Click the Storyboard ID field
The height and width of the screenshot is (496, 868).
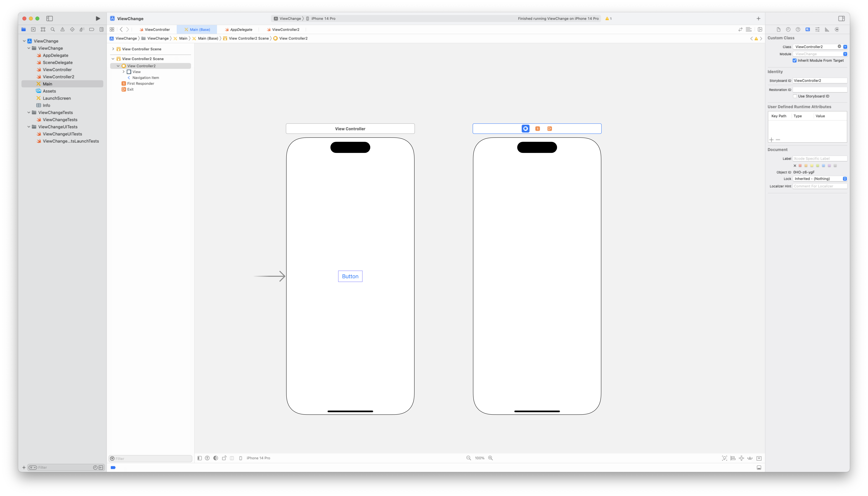[x=820, y=81]
